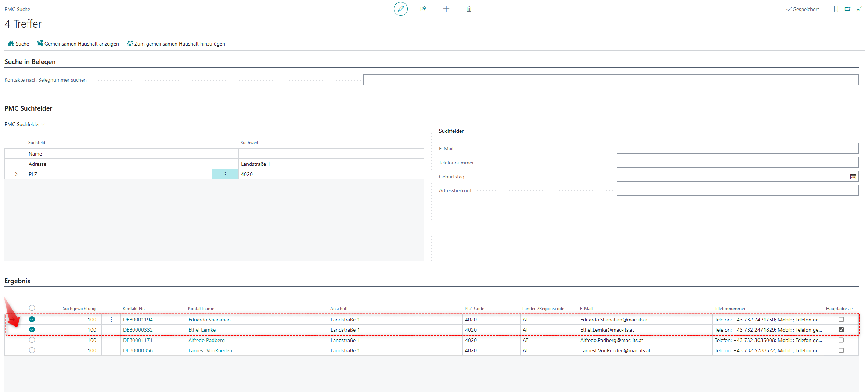Click the Adressherkunft field
This screenshot has width=868, height=392.
point(737,190)
